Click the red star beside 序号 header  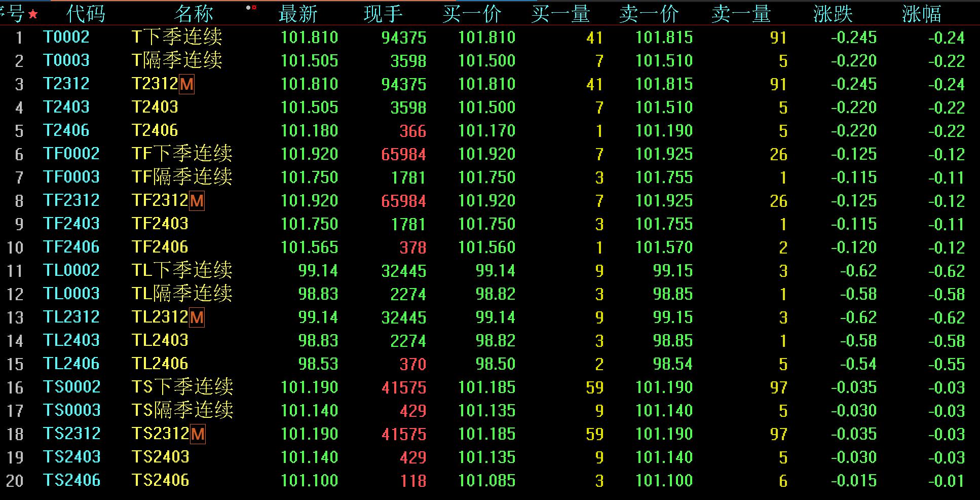pos(33,15)
